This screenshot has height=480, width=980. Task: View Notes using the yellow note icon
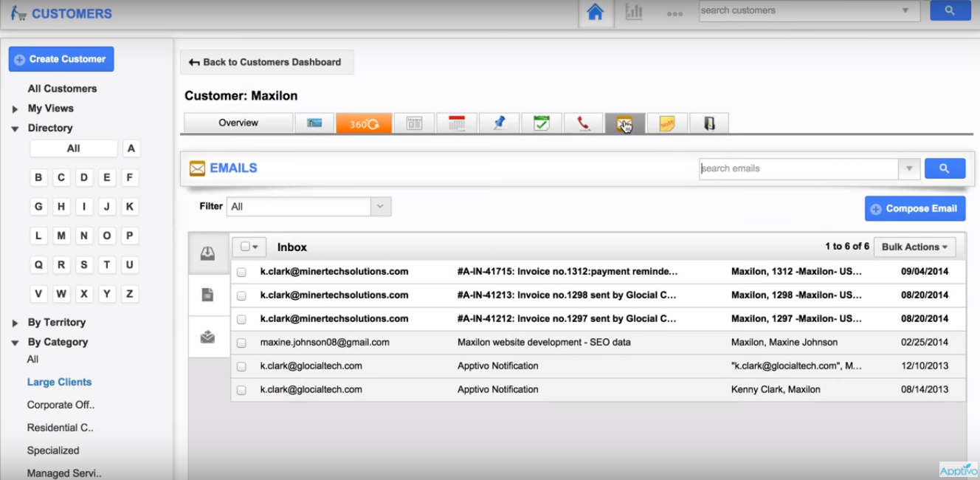pos(668,123)
